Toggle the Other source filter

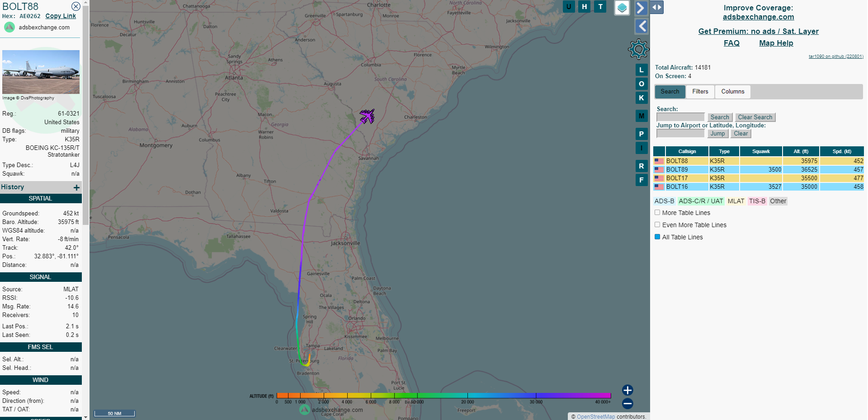coord(778,201)
